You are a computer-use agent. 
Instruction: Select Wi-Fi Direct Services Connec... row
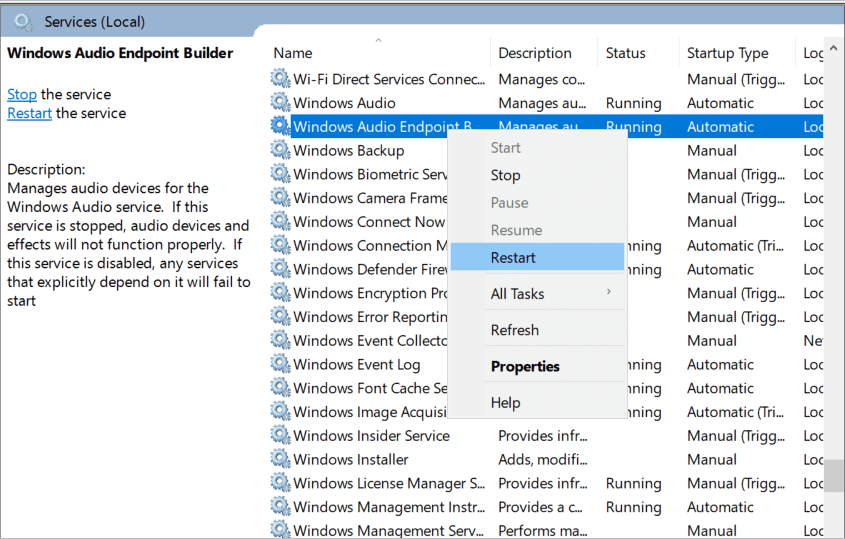[546, 79]
